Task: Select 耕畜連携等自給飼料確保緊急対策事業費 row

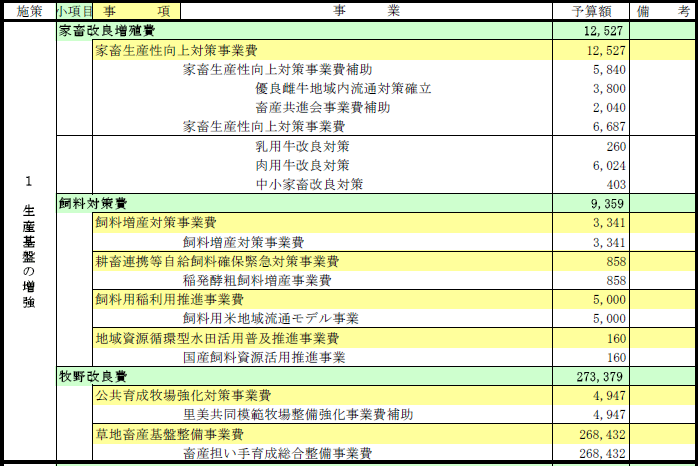Action: coord(322,262)
